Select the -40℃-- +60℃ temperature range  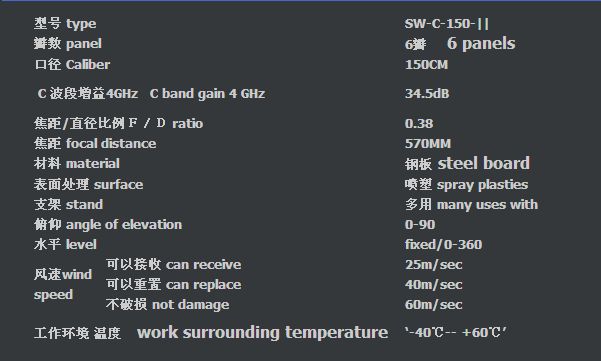tap(456, 332)
